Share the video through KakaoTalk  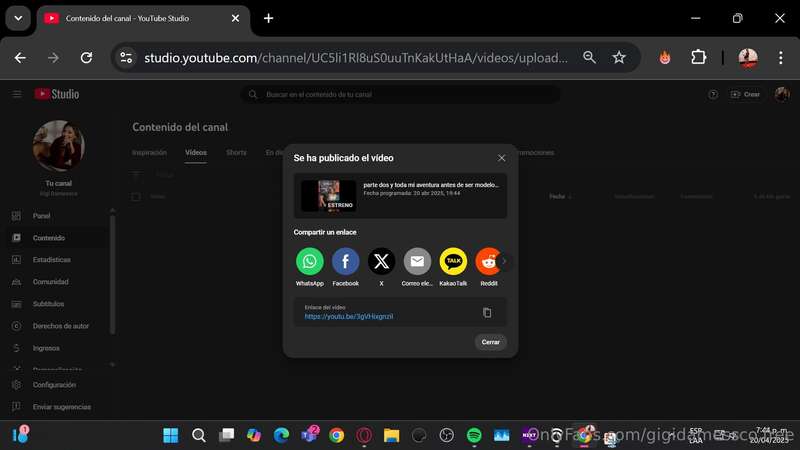click(x=453, y=261)
